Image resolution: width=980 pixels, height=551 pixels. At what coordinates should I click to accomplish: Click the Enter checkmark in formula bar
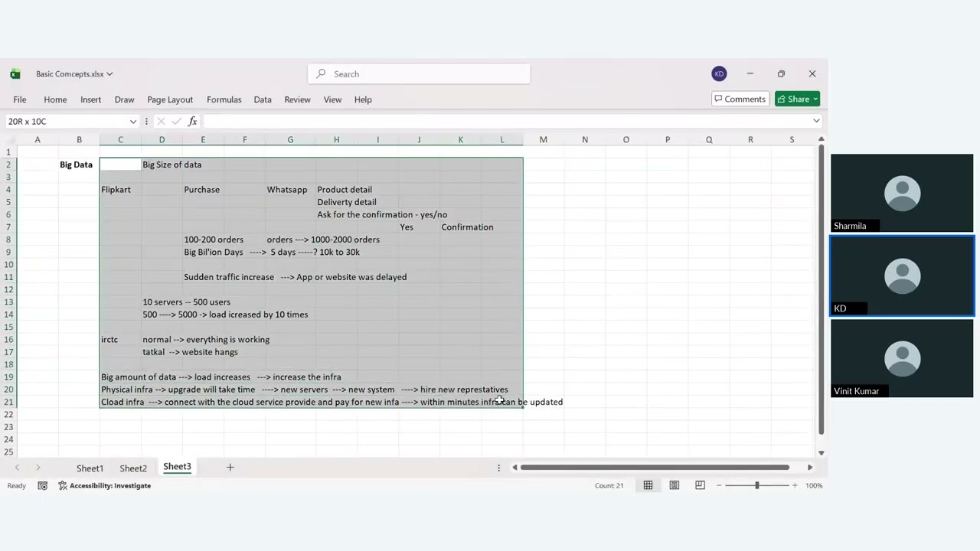click(177, 122)
